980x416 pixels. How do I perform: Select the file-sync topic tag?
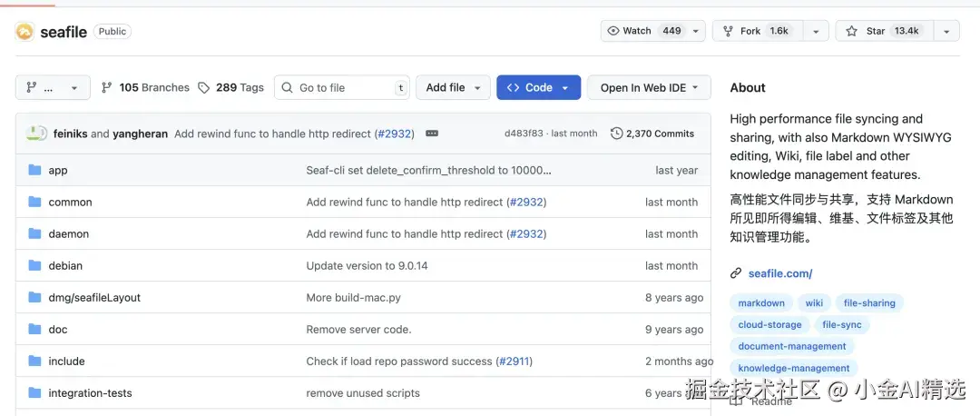click(842, 325)
